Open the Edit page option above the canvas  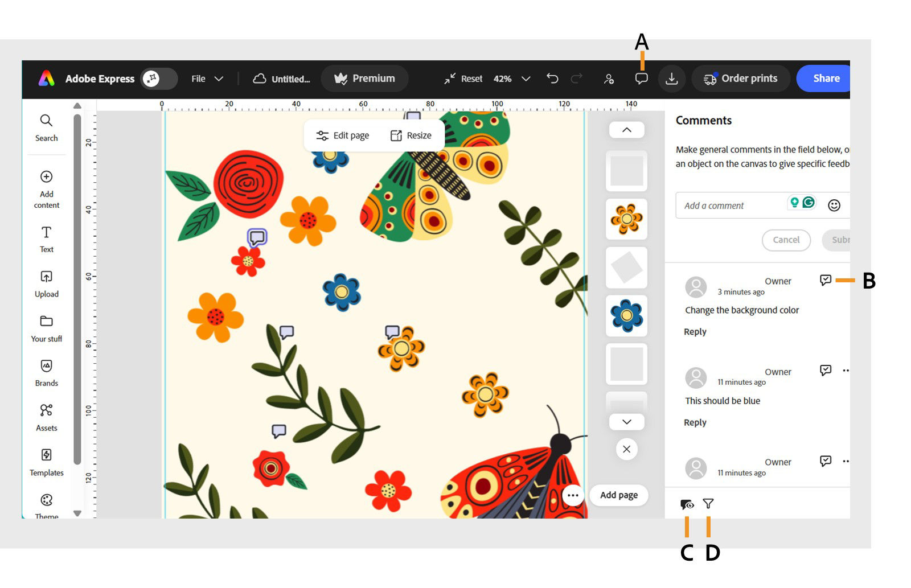pyautogui.click(x=343, y=135)
